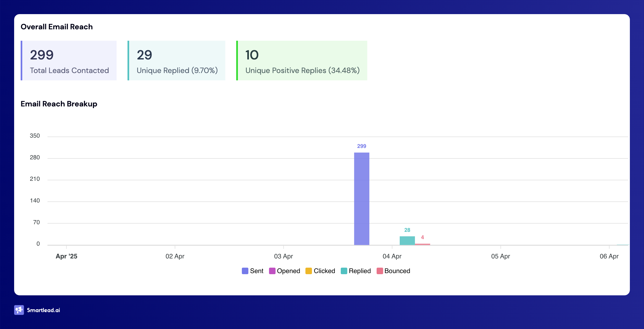Click the Smartlead.ai megaphone logo icon
The width and height of the screenshot is (644, 329).
[x=19, y=310]
